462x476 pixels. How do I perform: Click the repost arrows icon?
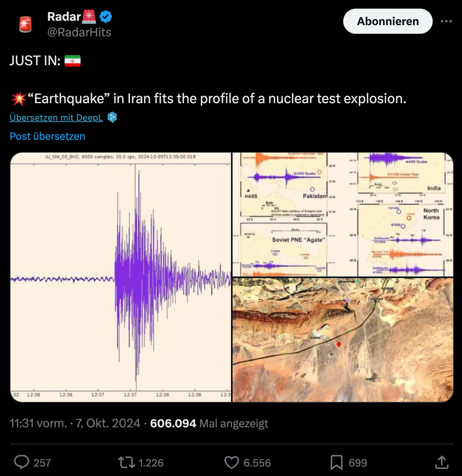pyautogui.click(x=125, y=462)
